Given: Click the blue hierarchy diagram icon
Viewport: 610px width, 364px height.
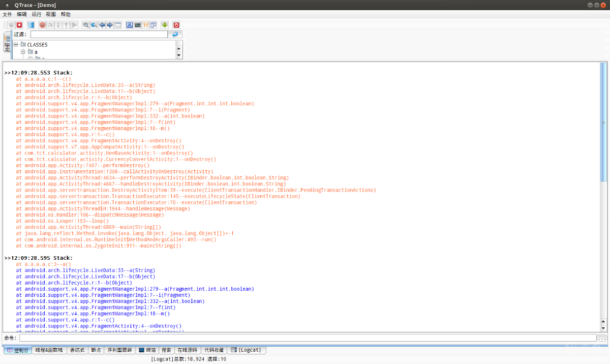Looking at the screenshot, I should (x=130, y=25).
